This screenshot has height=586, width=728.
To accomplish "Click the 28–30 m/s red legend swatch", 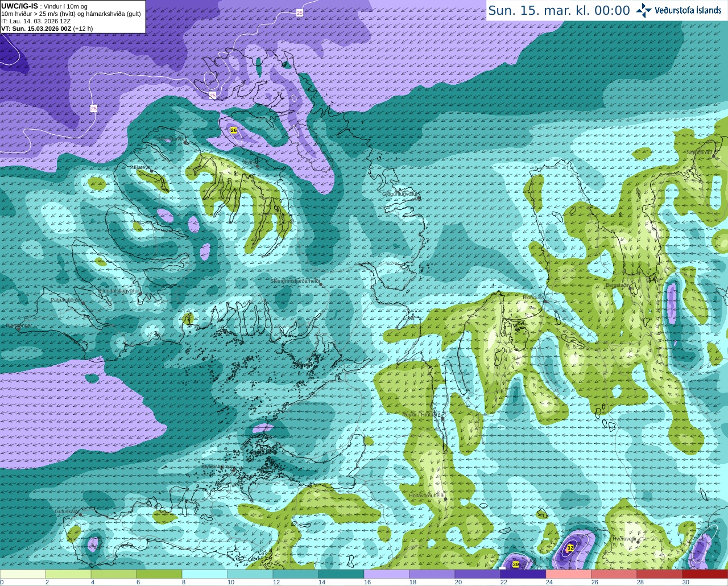I will (x=660, y=574).
